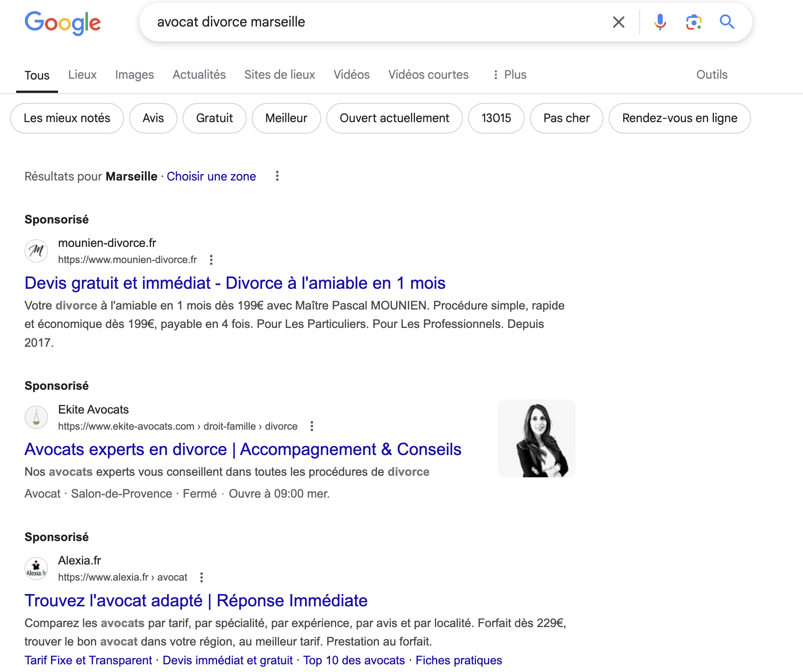This screenshot has height=672, width=803.
Task: Open ad options for Alexia.fr
Action: pyautogui.click(x=201, y=578)
